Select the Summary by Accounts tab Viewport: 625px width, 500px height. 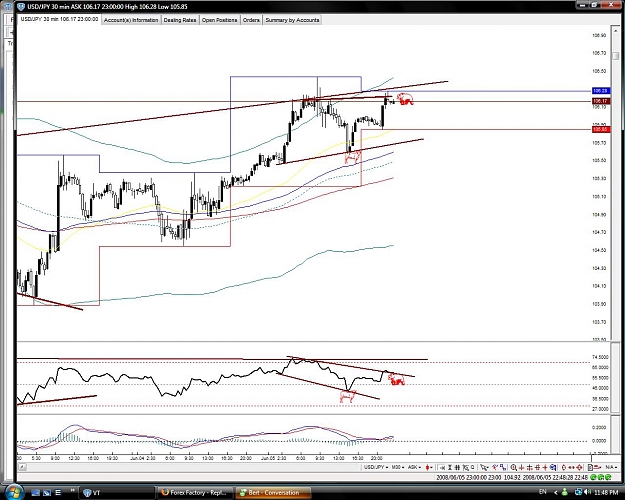coord(292,20)
